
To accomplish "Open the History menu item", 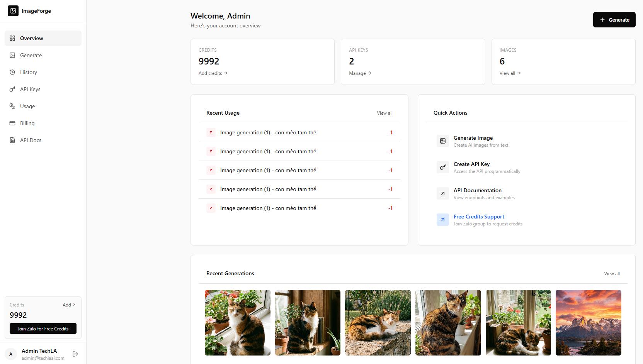I will [43, 72].
